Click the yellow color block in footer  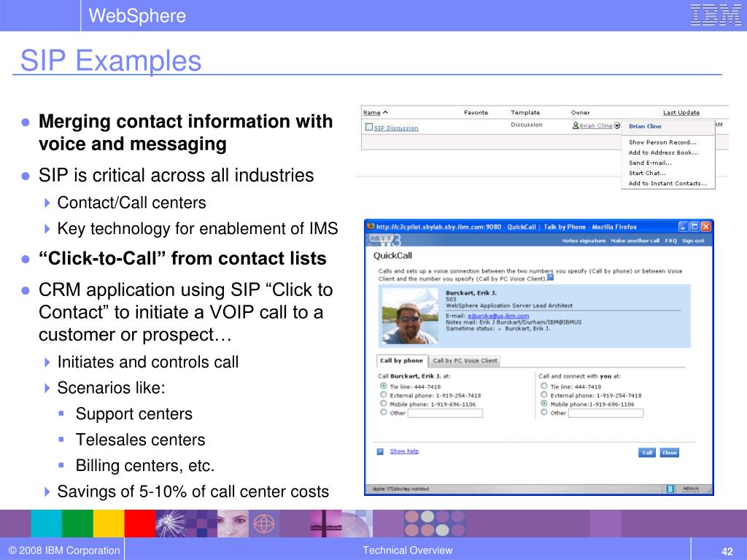click(x=109, y=524)
